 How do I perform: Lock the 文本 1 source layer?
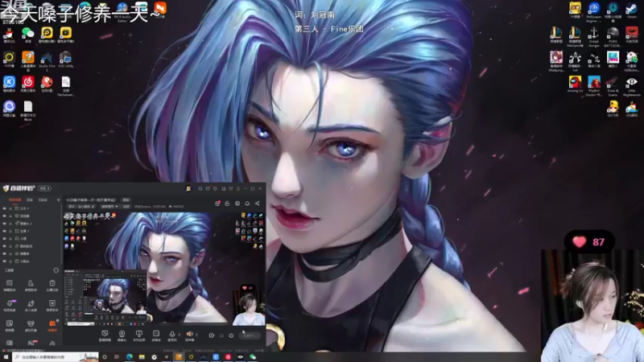click(10, 208)
